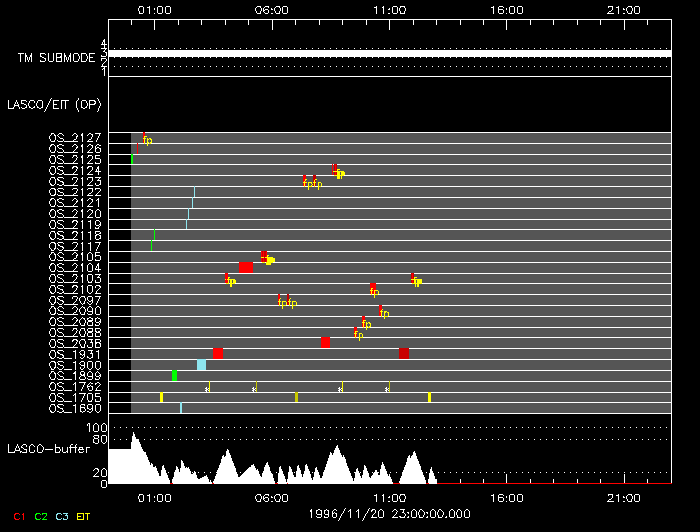Click the large red block in OS_2104 row
Screen dimensions: 700x532
point(246,267)
